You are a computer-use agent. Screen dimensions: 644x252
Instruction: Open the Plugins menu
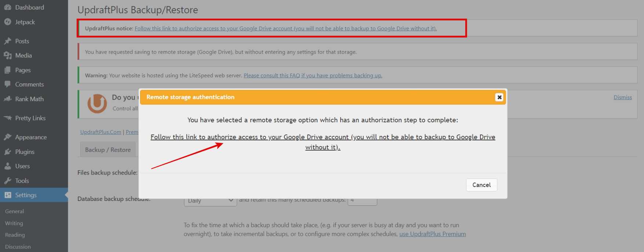coord(25,152)
